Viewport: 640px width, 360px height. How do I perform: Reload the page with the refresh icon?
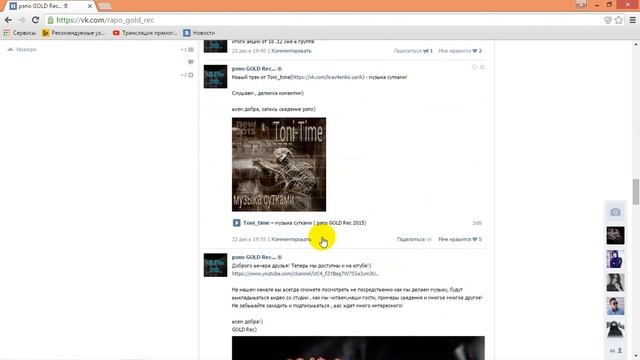point(36,20)
